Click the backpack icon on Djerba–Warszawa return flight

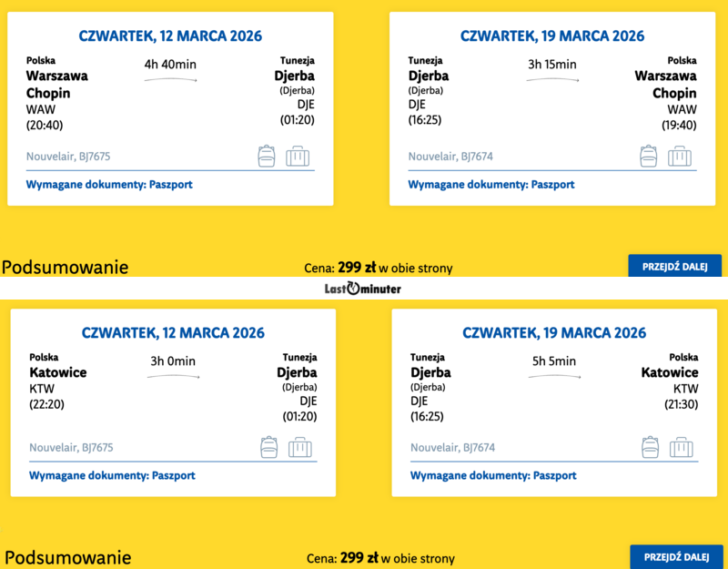pos(648,156)
